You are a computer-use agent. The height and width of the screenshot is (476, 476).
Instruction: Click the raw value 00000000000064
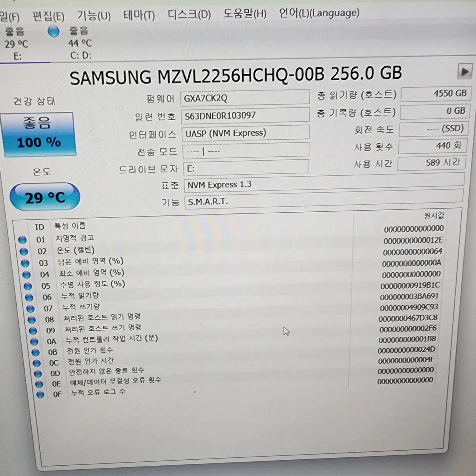pyautogui.click(x=413, y=252)
